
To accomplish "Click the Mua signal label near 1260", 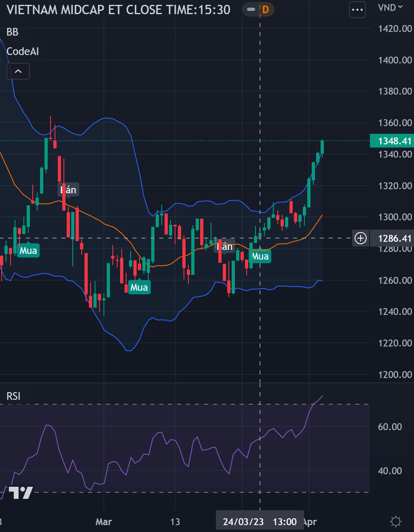I will (139, 287).
